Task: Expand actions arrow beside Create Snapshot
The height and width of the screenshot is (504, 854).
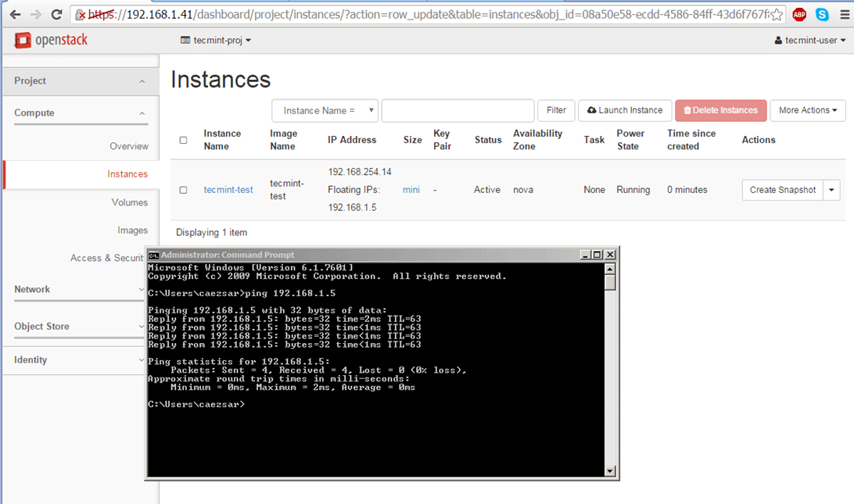Action: pyautogui.click(x=832, y=190)
